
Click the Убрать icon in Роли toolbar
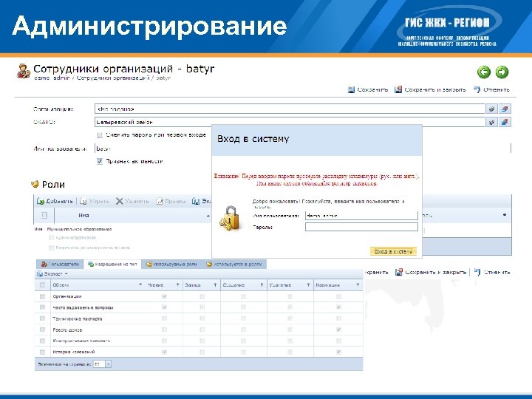click(x=83, y=201)
